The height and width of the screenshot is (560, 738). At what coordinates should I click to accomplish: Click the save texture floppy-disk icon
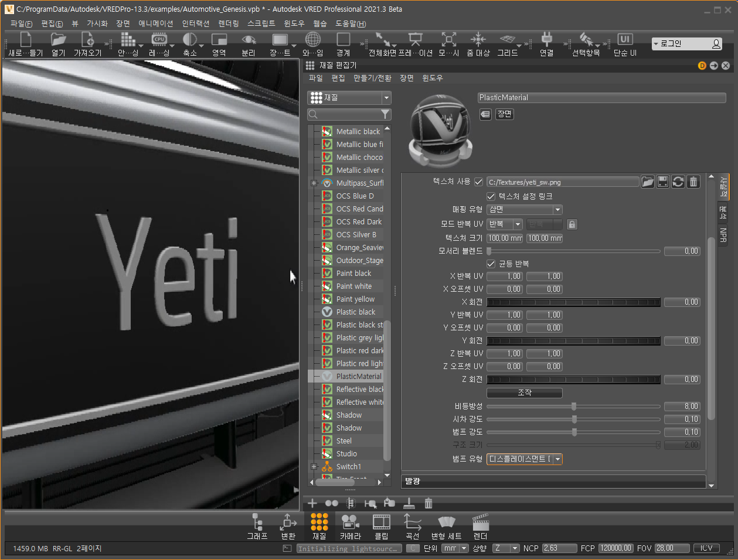click(x=663, y=182)
